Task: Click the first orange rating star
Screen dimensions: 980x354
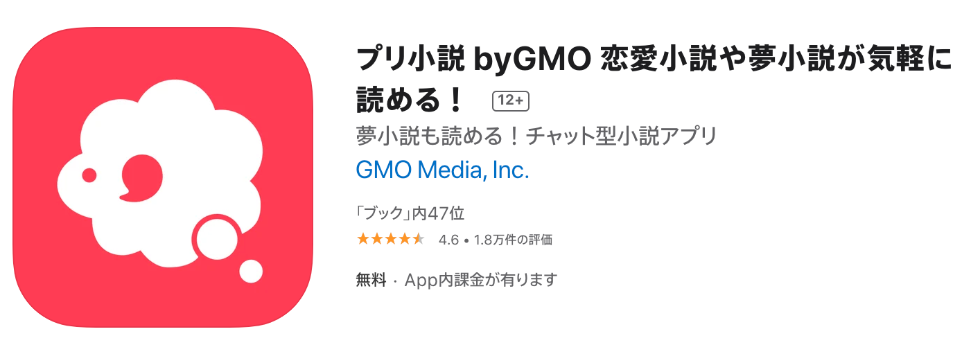Action: (362, 240)
